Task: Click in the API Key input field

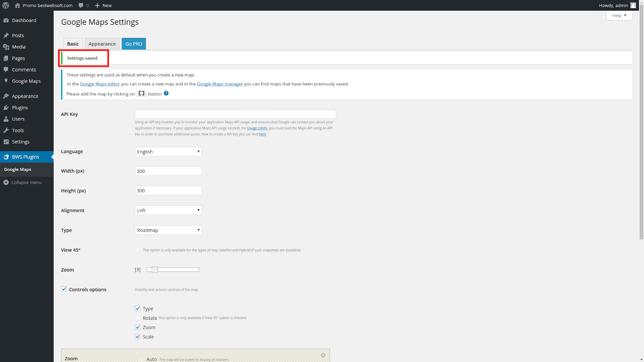Action: (235, 114)
